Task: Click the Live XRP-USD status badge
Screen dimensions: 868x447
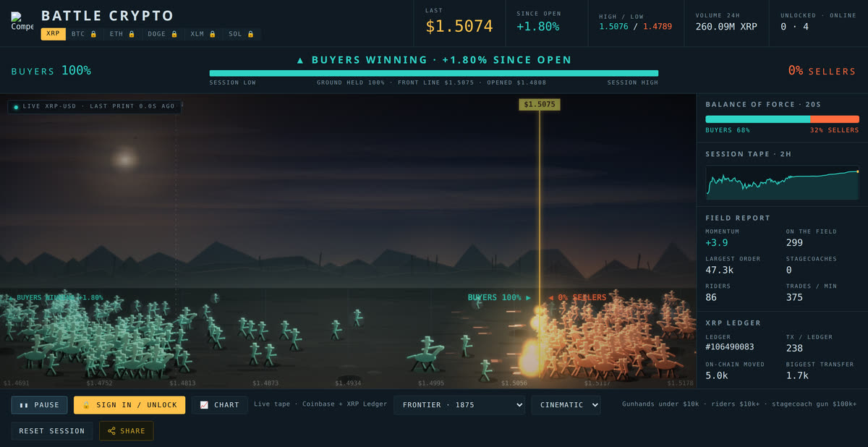Action: tap(95, 106)
